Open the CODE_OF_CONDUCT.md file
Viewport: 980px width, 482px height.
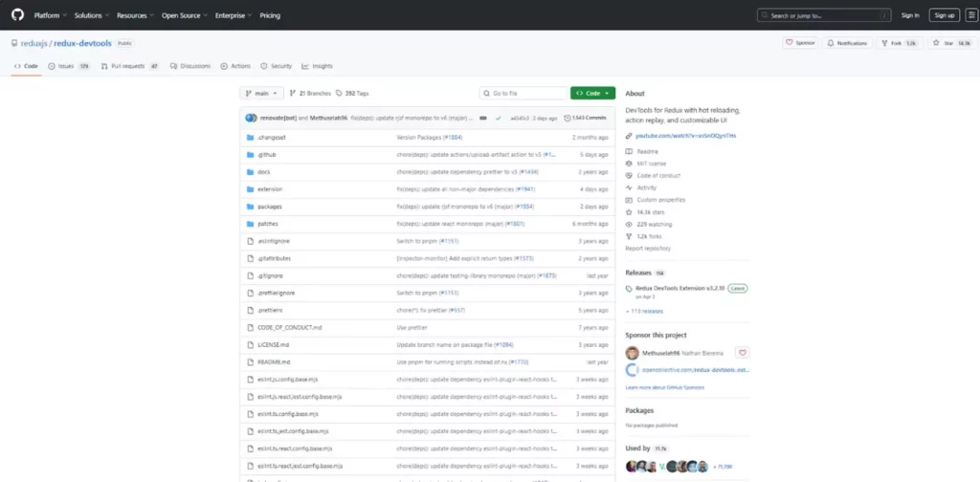(x=289, y=327)
